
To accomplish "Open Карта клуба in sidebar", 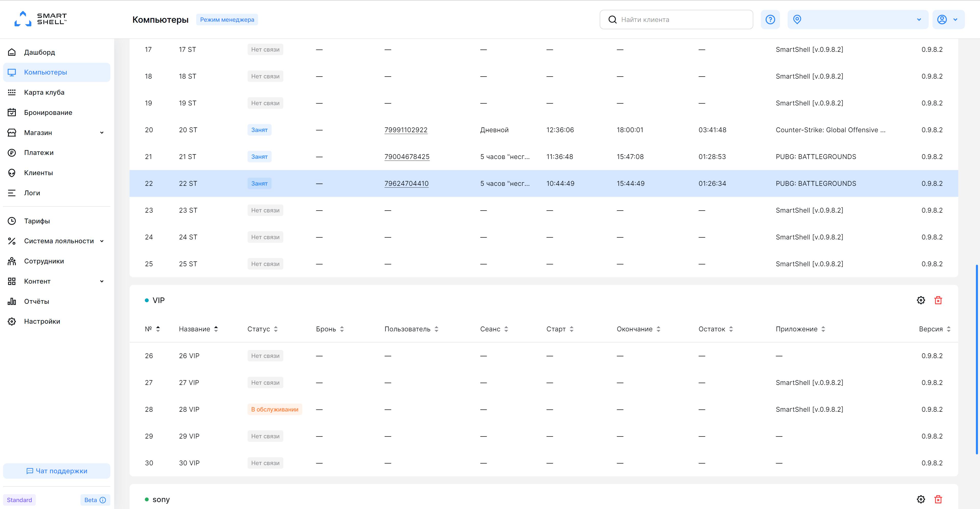I will click(x=44, y=92).
